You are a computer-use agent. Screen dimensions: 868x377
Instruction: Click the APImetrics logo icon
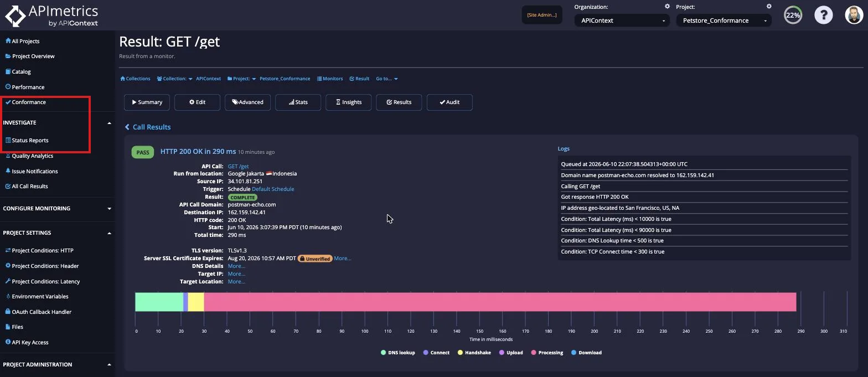pyautogui.click(x=15, y=16)
